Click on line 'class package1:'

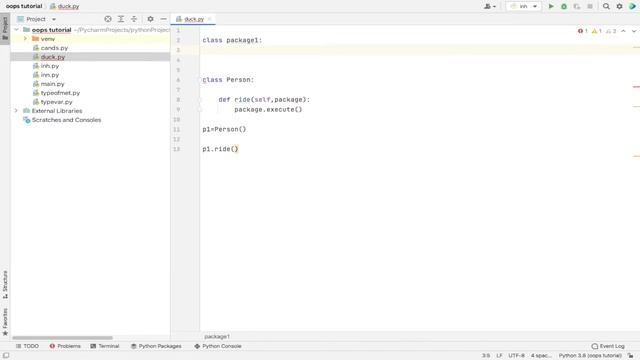[x=232, y=40]
